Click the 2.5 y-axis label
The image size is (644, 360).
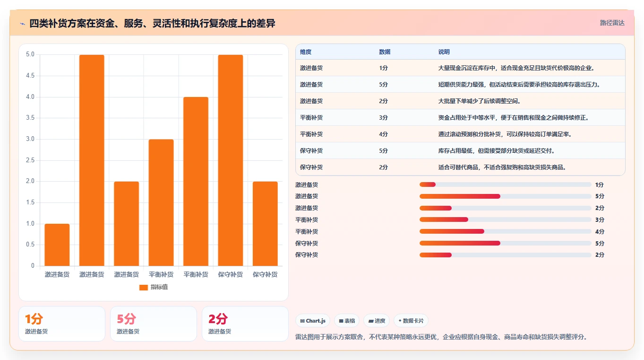30,160
